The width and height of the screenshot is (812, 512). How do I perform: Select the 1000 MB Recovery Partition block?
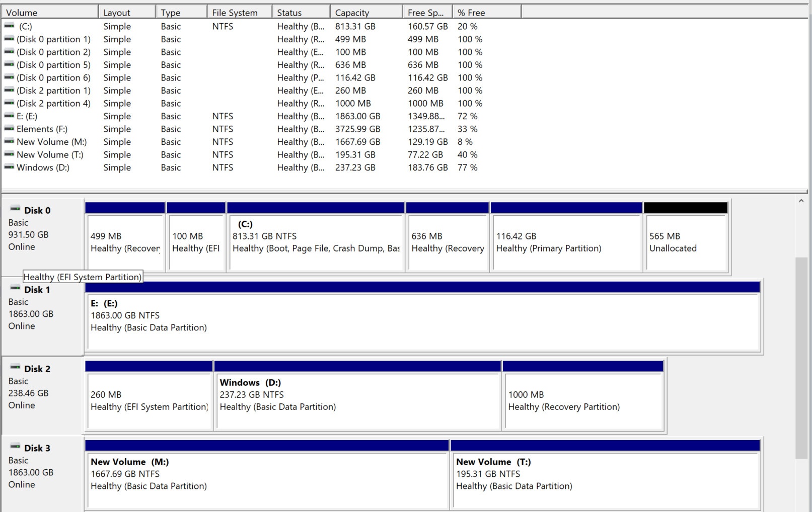583,396
